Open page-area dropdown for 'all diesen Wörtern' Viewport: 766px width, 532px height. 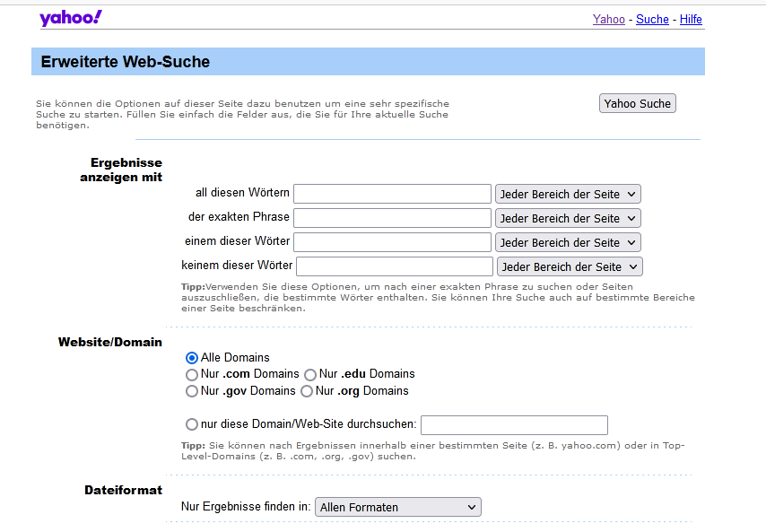click(x=568, y=194)
